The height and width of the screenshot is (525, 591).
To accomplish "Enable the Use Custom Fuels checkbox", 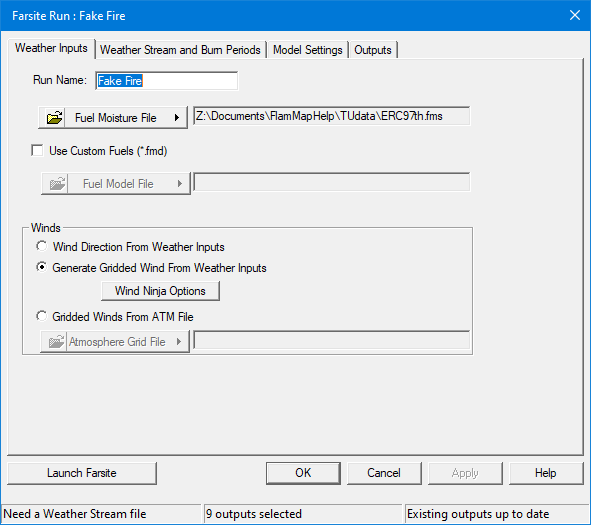I will pos(37,150).
